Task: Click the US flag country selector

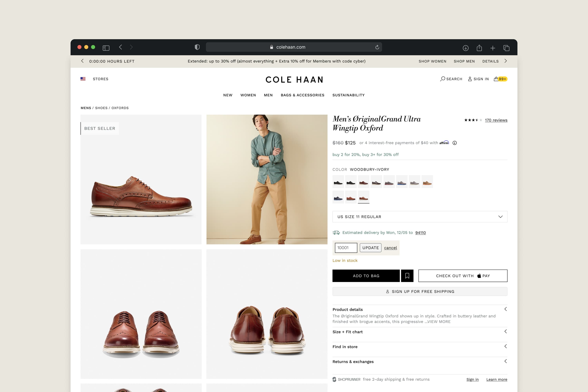Action: point(83,79)
